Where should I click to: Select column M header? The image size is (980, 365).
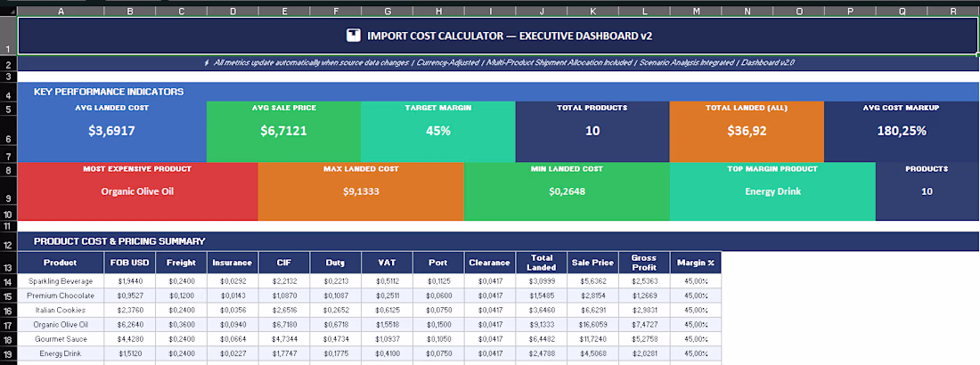tap(696, 11)
